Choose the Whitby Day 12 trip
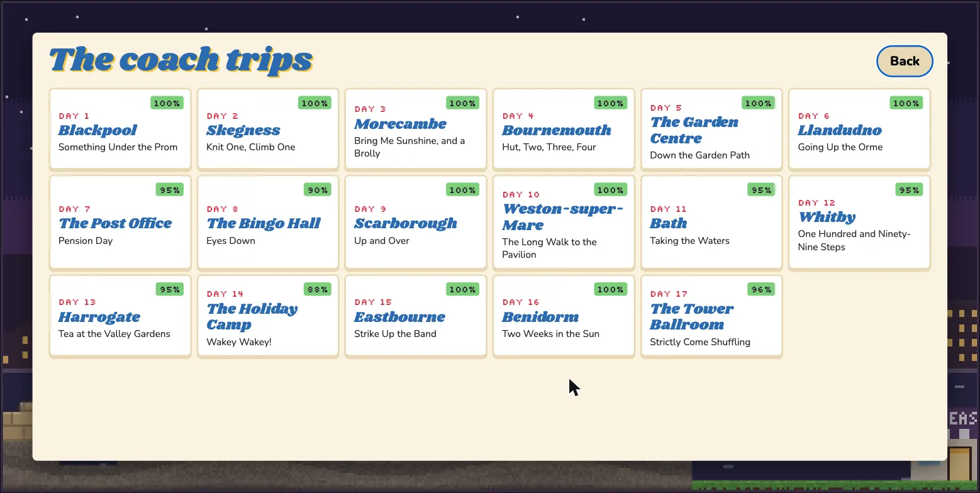 (x=859, y=222)
